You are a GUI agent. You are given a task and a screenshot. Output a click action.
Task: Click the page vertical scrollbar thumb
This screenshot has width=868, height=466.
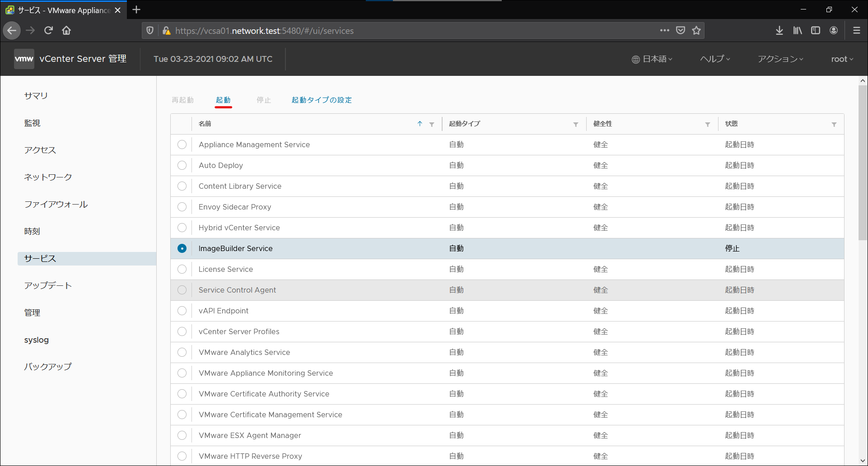pos(863,163)
